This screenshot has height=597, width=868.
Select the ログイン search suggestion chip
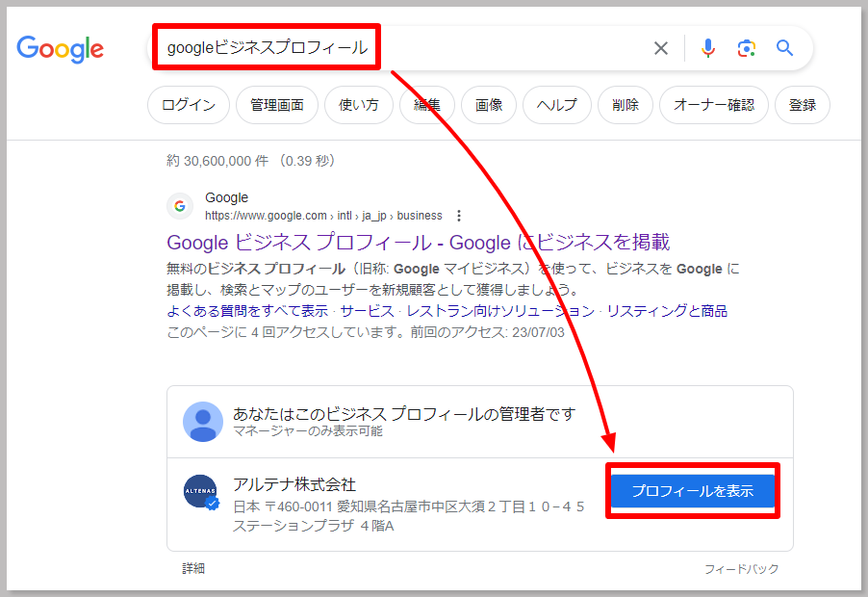pos(188,105)
